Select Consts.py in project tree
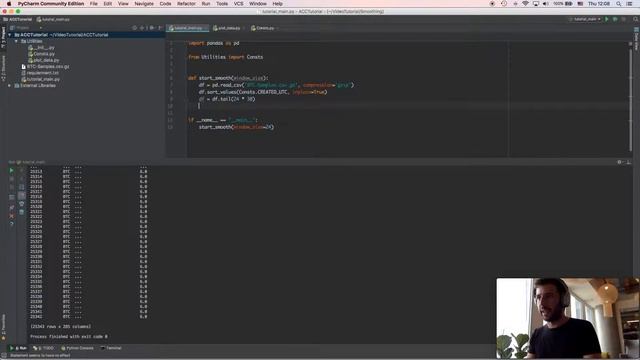The image size is (640, 360). [x=41, y=54]
